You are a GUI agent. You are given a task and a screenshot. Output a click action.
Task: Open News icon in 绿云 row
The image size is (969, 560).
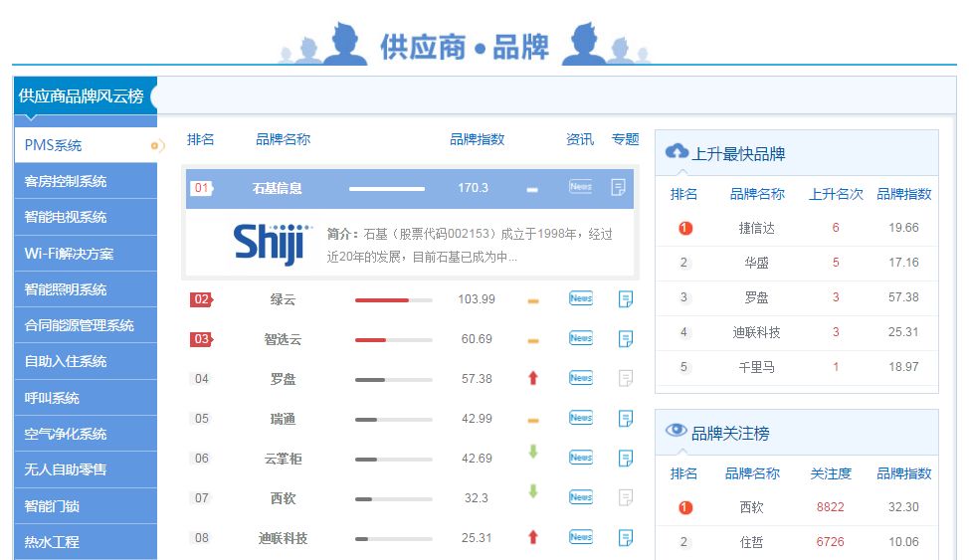click(x=581, y=298)
